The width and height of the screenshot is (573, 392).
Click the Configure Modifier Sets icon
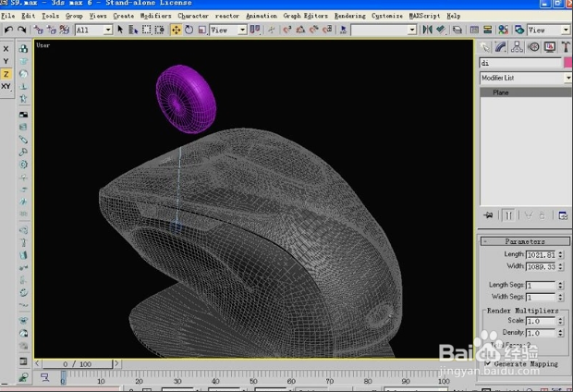563,215
